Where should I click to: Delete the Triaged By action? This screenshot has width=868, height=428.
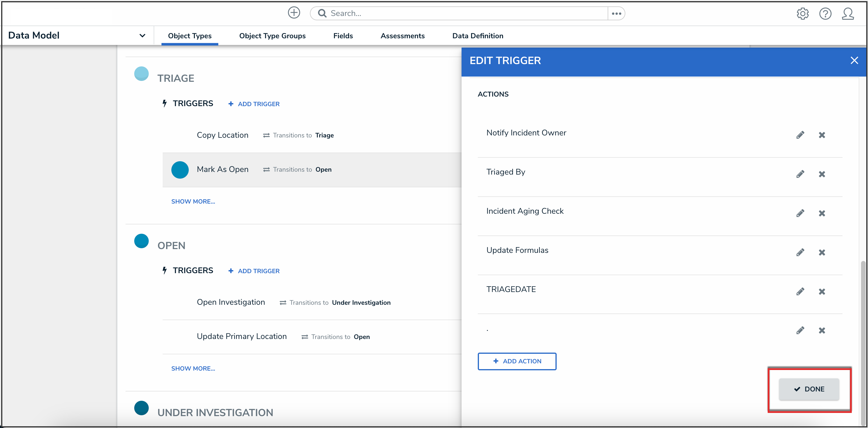click(822, 174)
